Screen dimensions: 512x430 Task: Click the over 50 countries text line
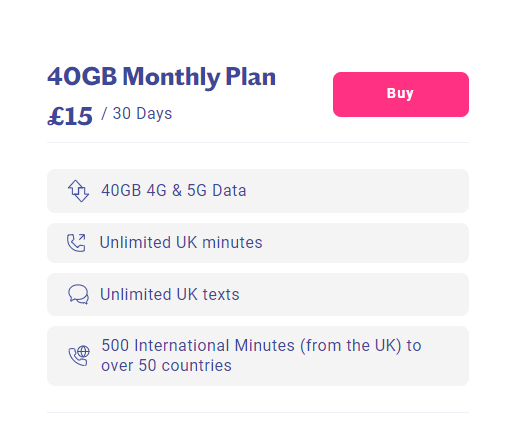click(166, 365)
